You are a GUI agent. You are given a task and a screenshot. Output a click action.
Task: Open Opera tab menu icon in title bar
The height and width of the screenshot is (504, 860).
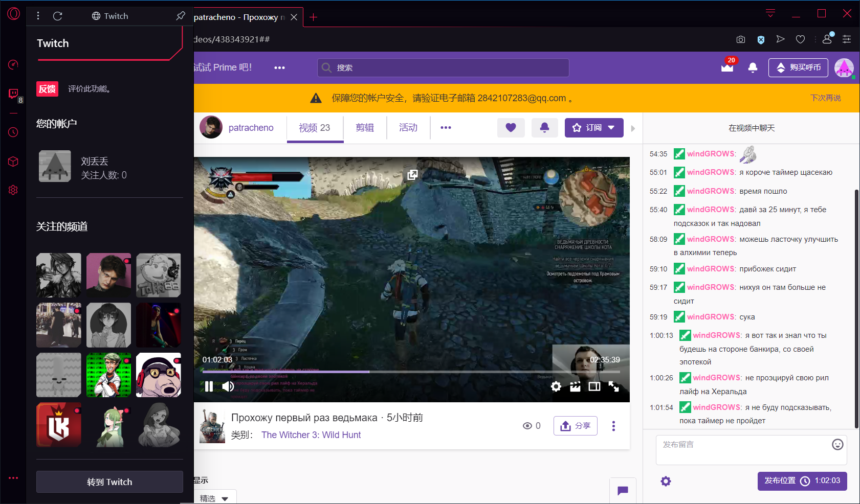770,13
